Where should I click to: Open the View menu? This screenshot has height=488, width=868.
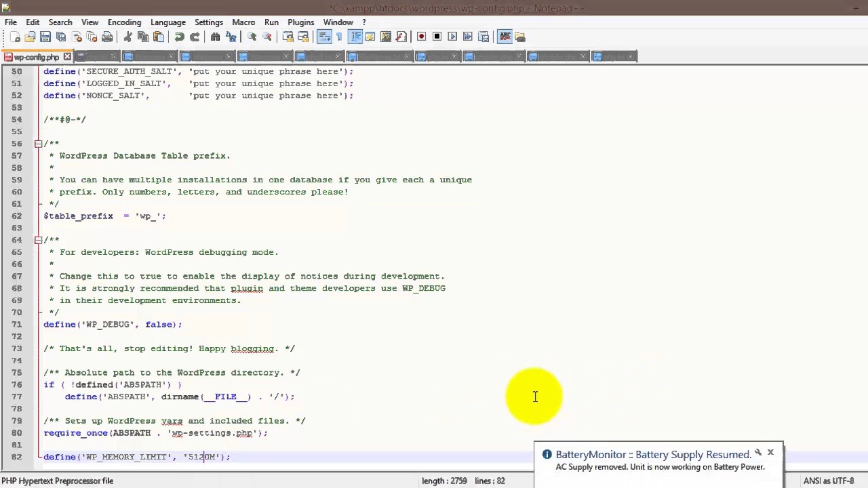(x=90, y=22)
